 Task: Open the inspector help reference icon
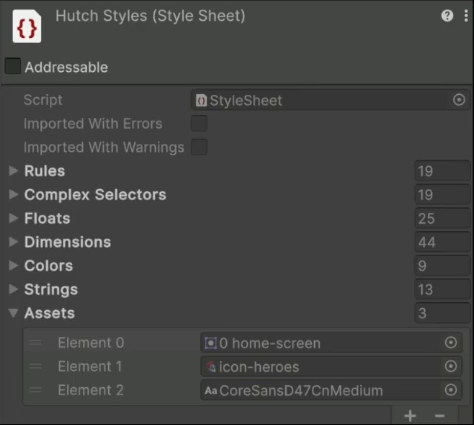[x=447, y=16]
